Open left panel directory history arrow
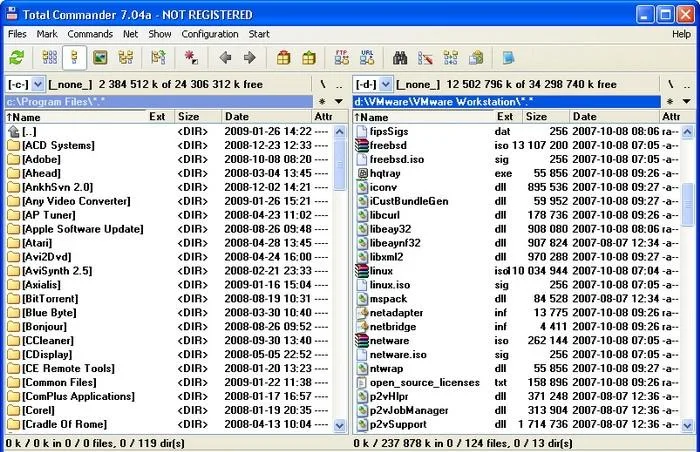The width and height of the screenshot is (700, 452). (x=339, y=101)
